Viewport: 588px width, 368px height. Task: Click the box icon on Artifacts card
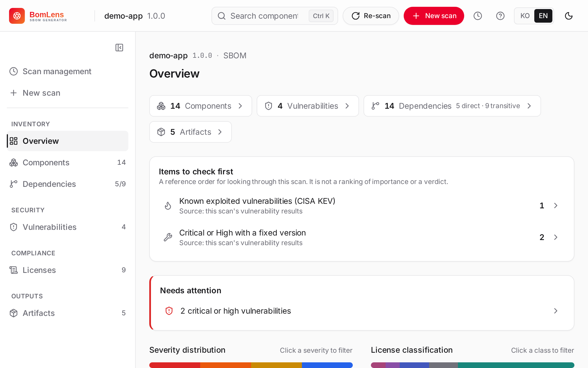(x=161, y=132)
